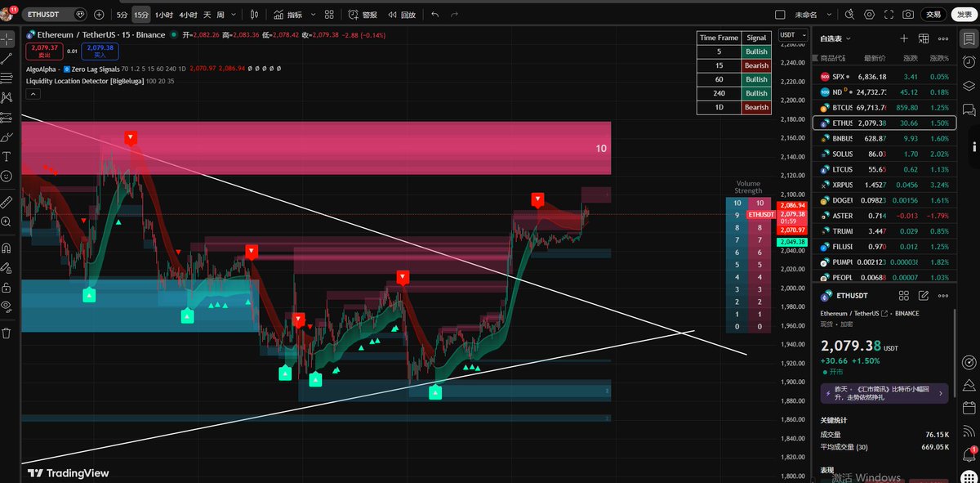Redo the chart action
The height and width of the screenshot is (483, 980).
pyautogui.click(x=456, y=15)
